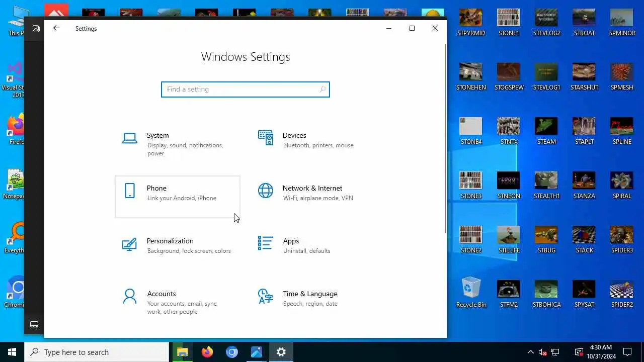
Task: Select the SPMINOR desktop icon
Action: click(622, 23)
